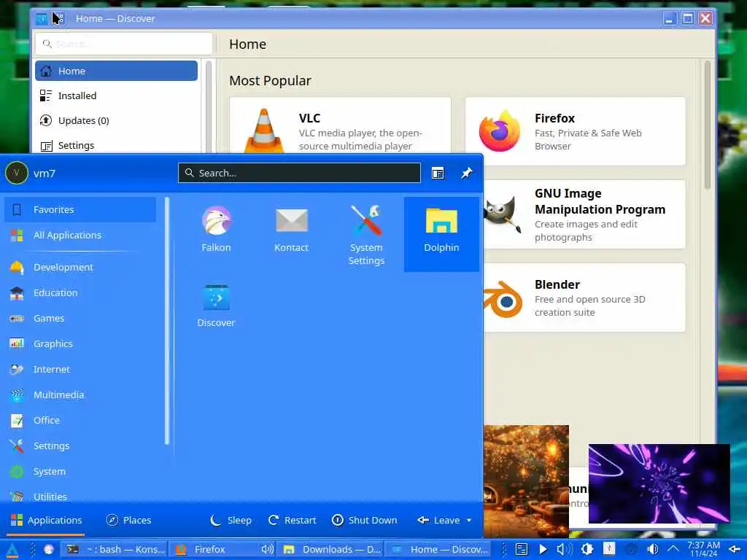Screen dimensions: 747x560
Task: Switch to Applications tab in launcher
Action: pyautogui.click(x=46, y=520)
